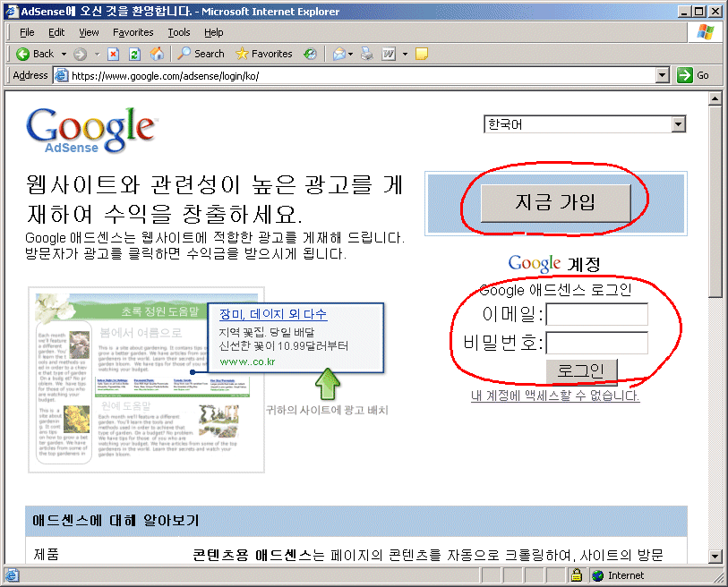Viewport: 728px width, 587px height.
Task: Open the Back history dropdown arrow
Action: [x=64, y=54]
